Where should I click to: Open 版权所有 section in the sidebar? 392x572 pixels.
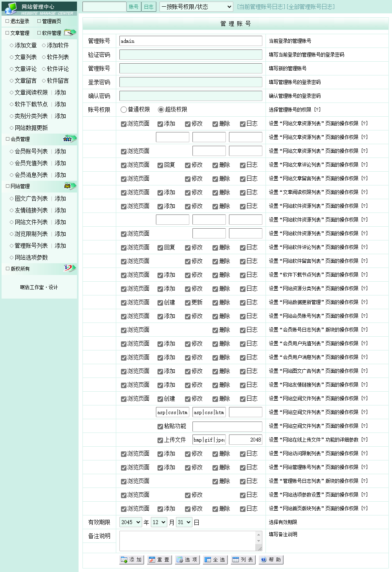coord(20,269)
